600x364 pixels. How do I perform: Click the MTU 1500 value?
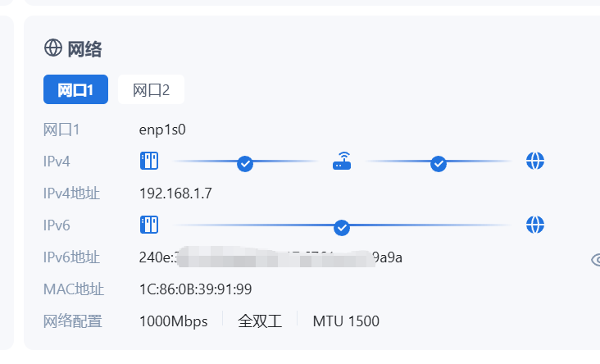point(346,321)
